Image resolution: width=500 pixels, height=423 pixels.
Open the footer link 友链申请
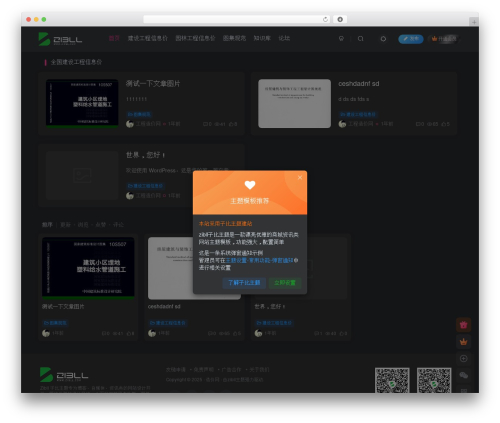click(x=176, y=370)
